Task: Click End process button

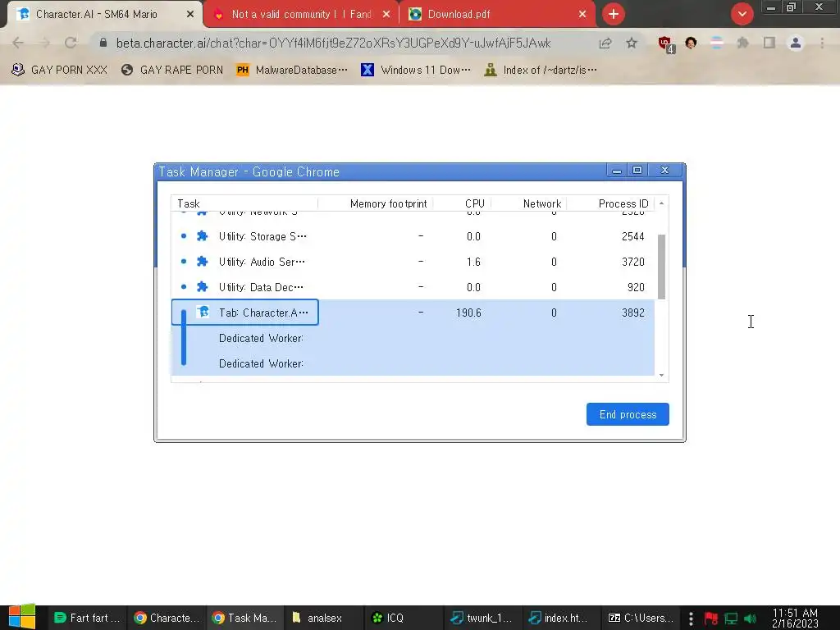Action: (628, 414)
